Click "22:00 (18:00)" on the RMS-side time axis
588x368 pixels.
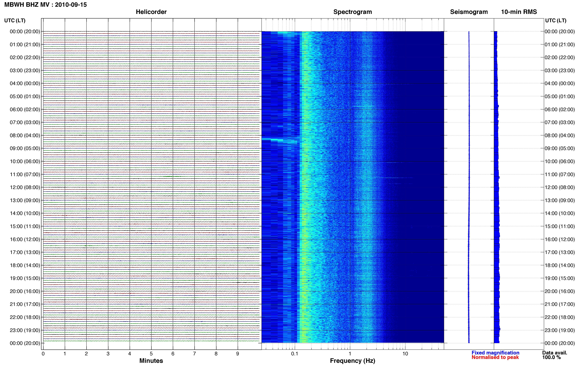pyautogui.click(x=560, y=317)
